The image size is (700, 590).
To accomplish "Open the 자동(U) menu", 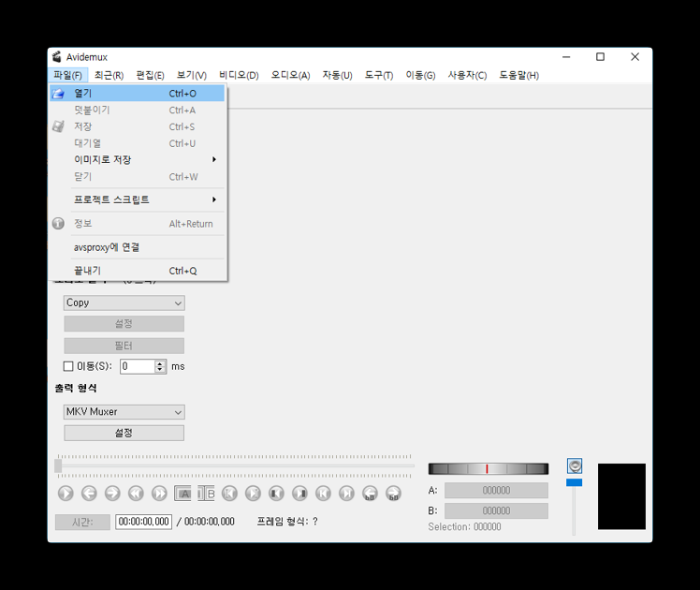I will (338, 75).
